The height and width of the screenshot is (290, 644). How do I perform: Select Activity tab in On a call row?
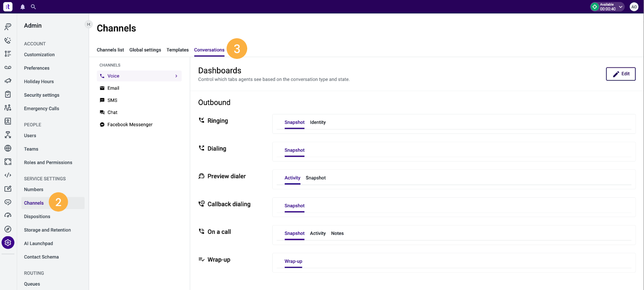coord(318,234)
